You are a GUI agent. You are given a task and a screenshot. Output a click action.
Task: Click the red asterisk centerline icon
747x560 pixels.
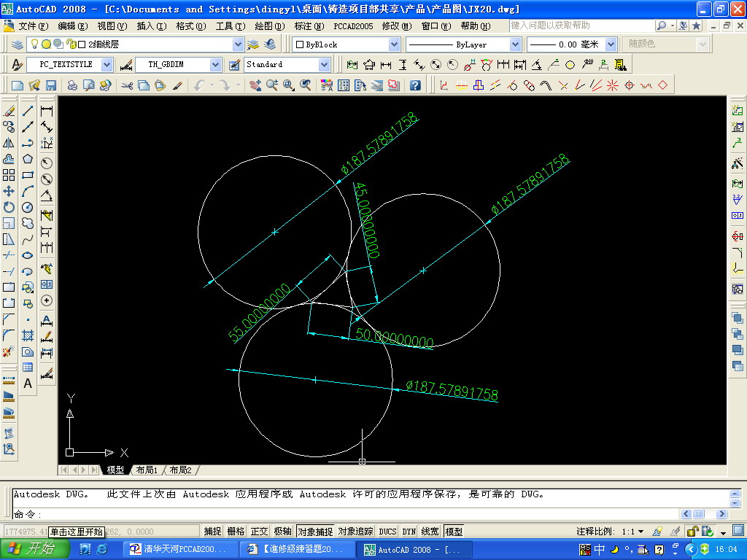click(x=613, y=85)
